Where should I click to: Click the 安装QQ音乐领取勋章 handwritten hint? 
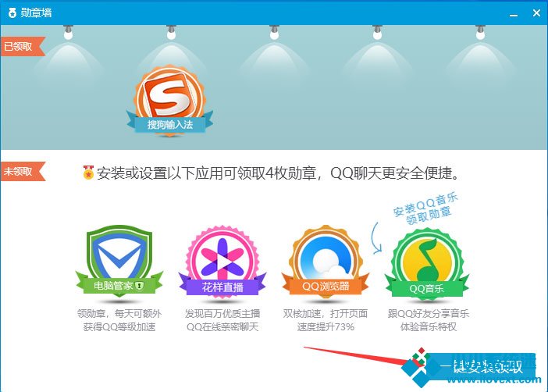[x=425, y=208]
